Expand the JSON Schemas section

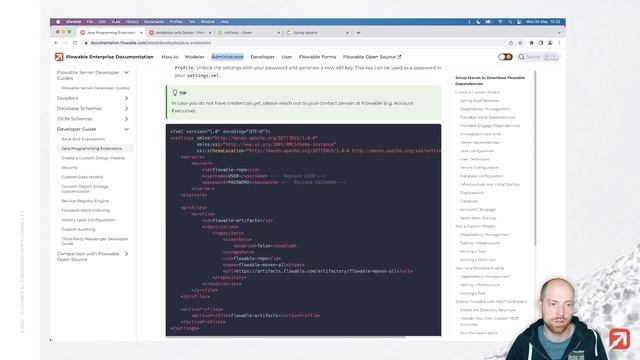tap(127, 119)
